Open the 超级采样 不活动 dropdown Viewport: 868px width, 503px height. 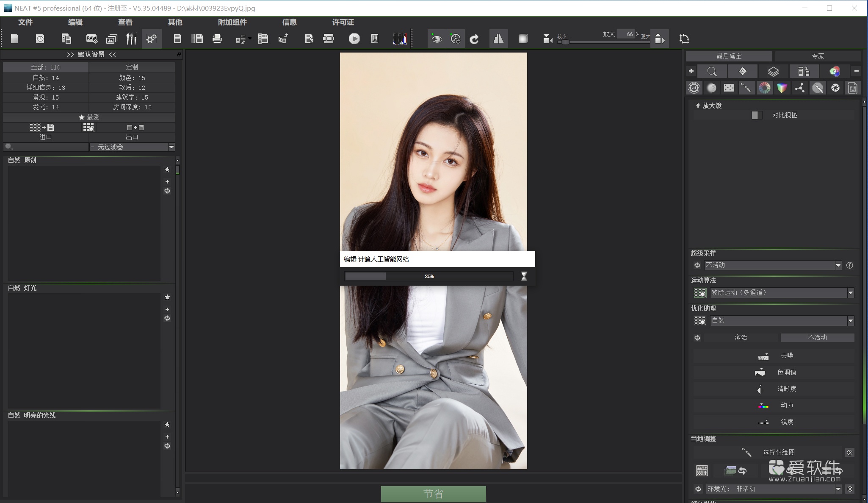(773, 265)
